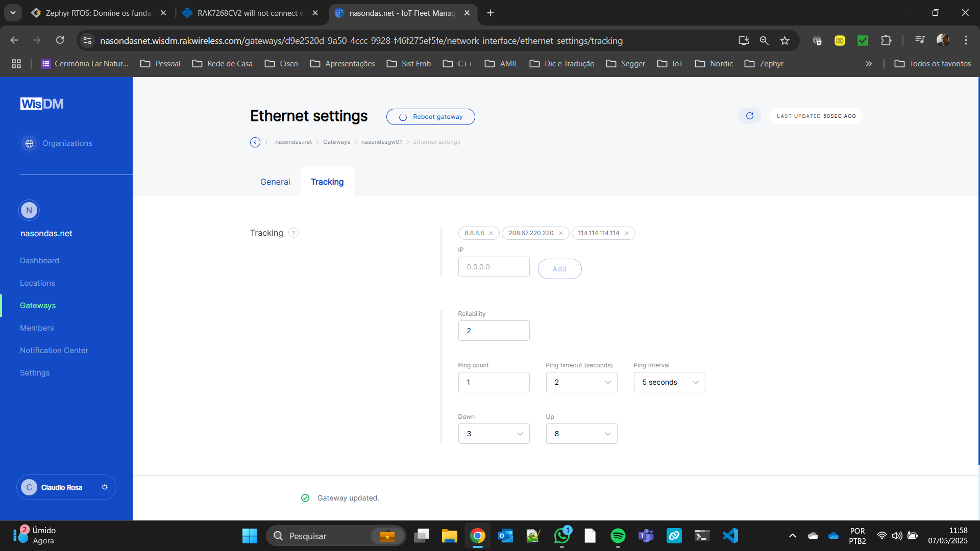Click the WisDM logo

click(x=42, y=104)
